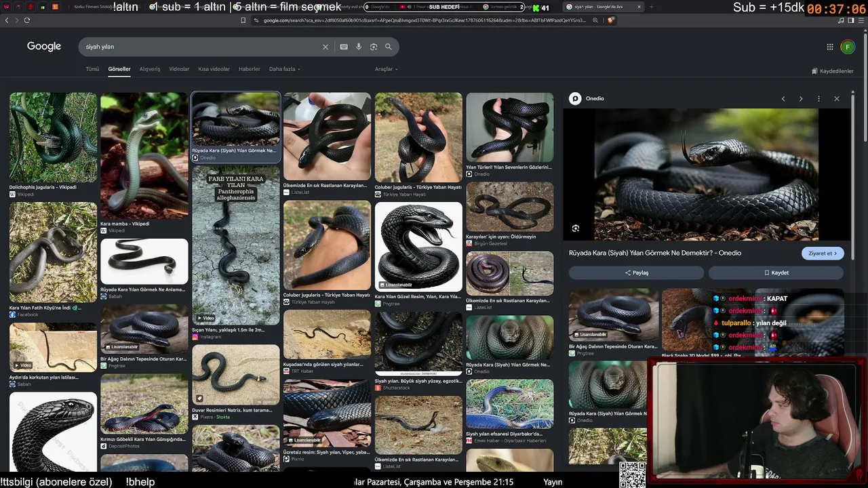Open the large preview snake image
The width and height of the screenshot is (868, 488).
(x=707, y=175)
